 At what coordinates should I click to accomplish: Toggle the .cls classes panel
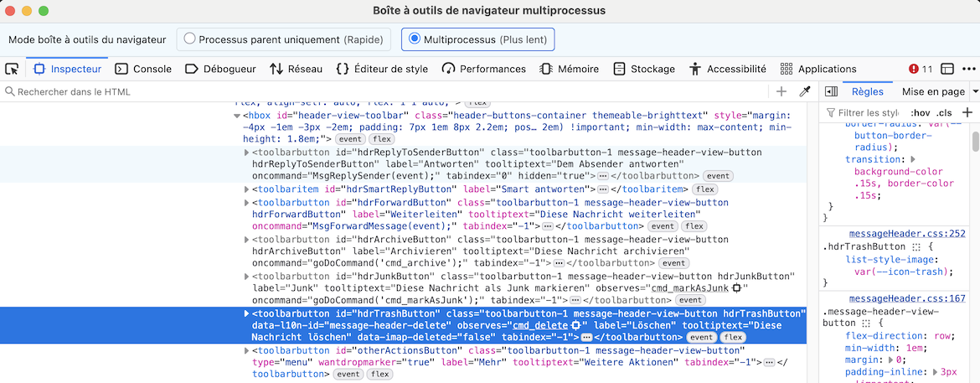pos(944,112)
